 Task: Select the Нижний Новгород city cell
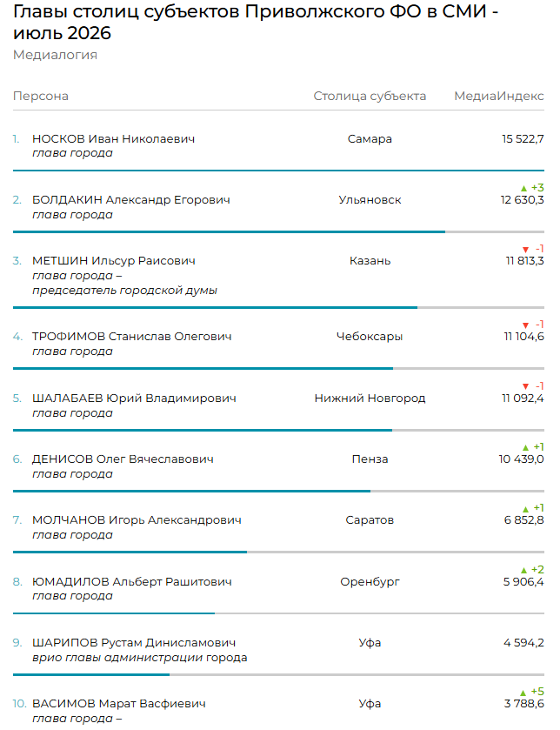(370, 398)
